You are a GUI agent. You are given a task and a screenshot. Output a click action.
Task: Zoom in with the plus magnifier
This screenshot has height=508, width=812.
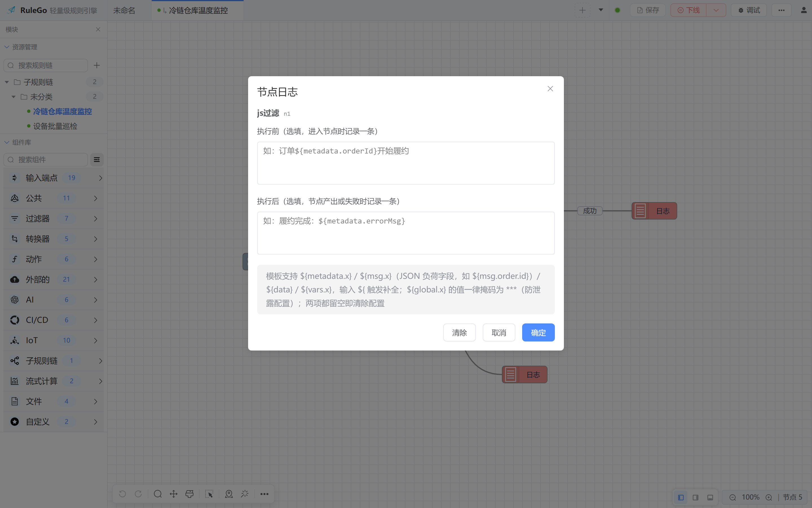769,497
